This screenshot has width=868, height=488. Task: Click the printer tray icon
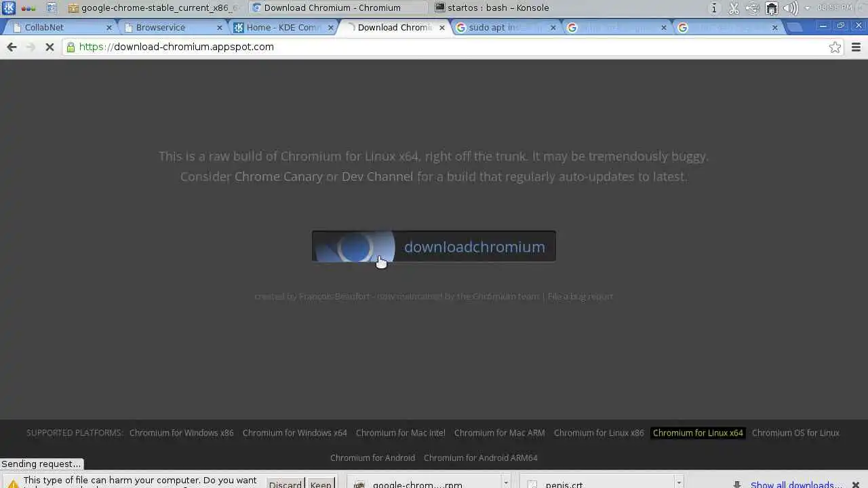coord(771,8)
